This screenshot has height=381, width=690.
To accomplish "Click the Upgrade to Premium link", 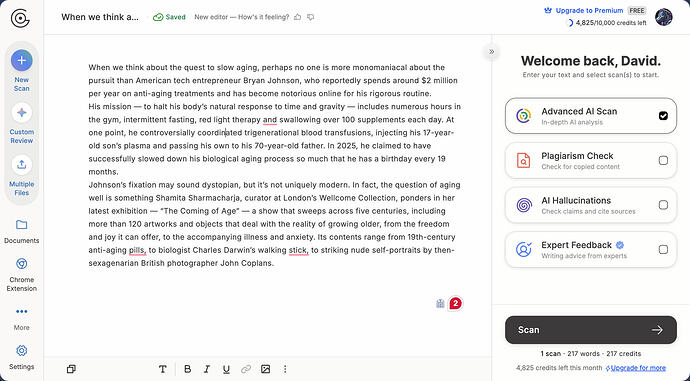I will click(589, 11).
